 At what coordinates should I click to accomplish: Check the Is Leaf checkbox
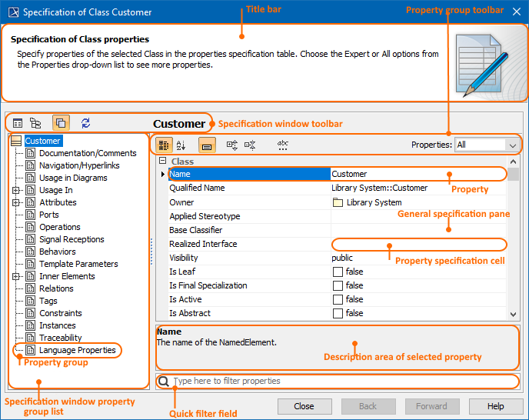(338, 272)
